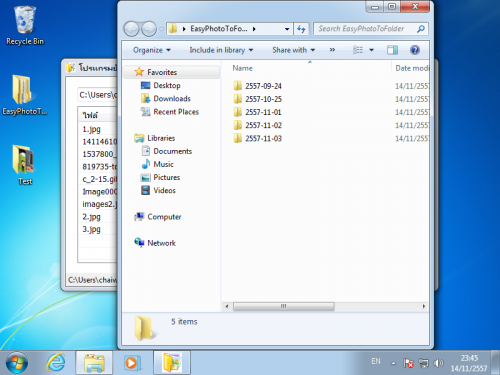Image resolution: width=500 pixels, height=375 pixels.
Task: Click the Back navigation arrow in Explorer
Action: pos(131,29)
